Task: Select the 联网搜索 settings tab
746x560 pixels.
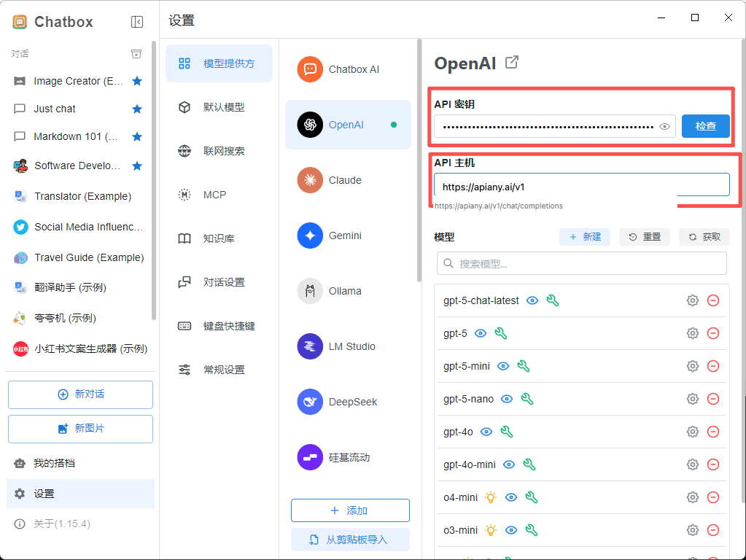Action: 219,151
